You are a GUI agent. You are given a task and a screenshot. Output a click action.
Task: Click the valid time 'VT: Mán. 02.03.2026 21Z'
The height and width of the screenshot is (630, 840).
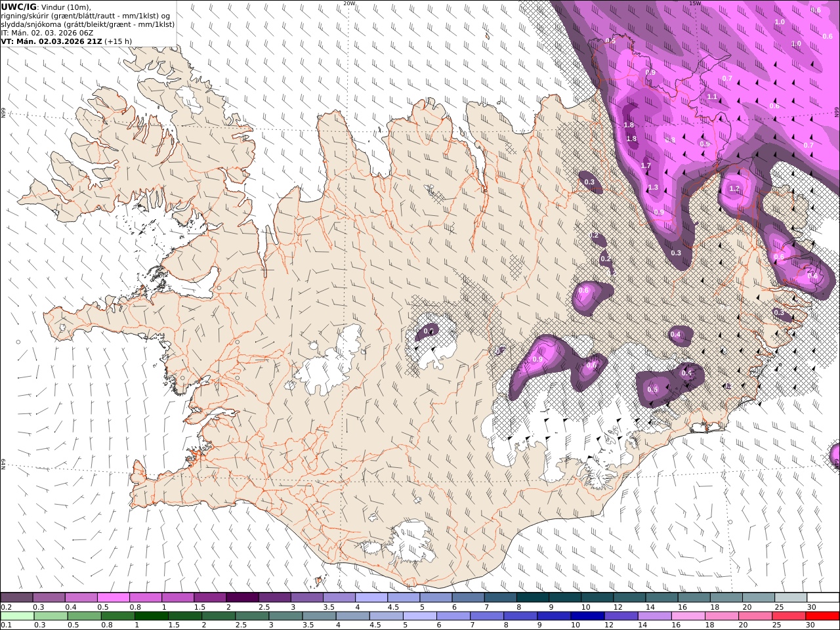point(51,41)
